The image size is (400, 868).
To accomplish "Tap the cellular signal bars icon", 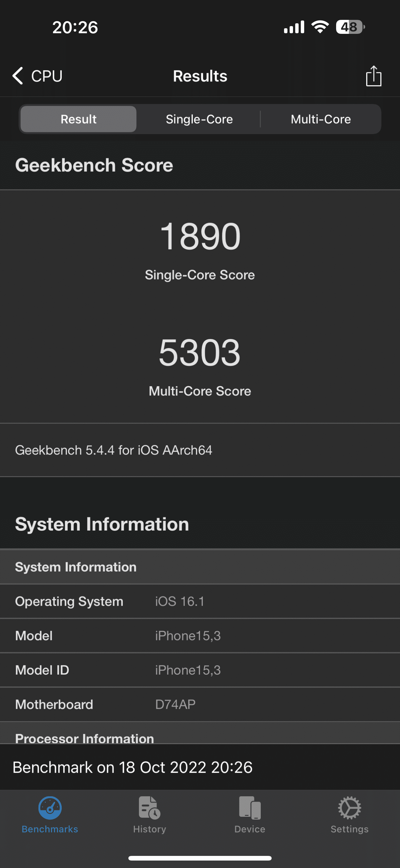I will 294,27.
